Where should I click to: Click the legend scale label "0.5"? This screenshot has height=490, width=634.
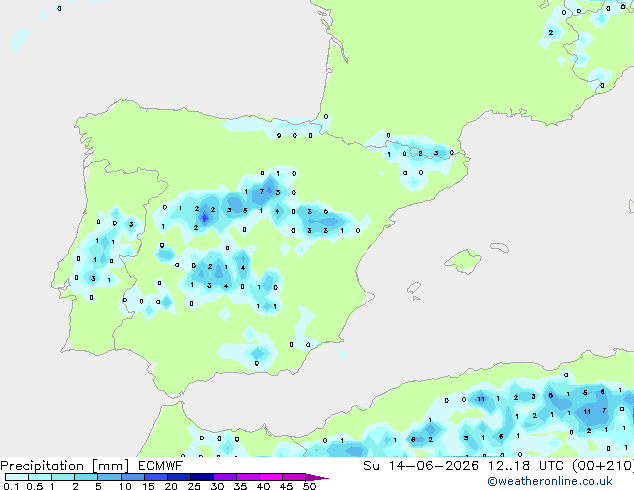pos(34,486)
